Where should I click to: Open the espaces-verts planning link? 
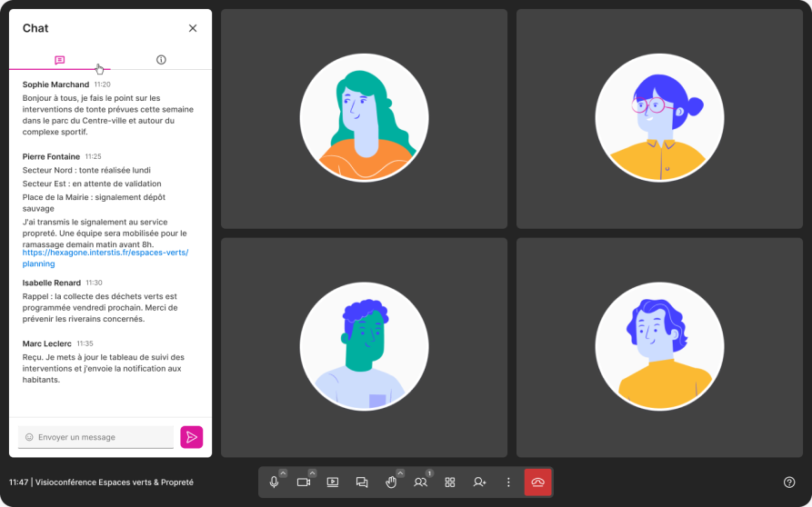(x=105, y=258)
